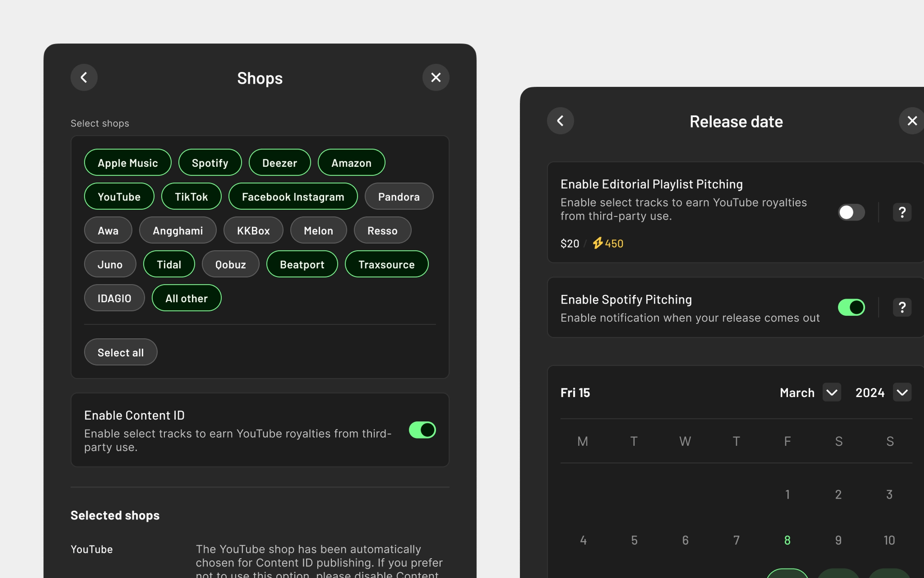Viewport: 924px width, 578px height.
Task: Select the Qobuz shop chip
Action: point(230,264)
